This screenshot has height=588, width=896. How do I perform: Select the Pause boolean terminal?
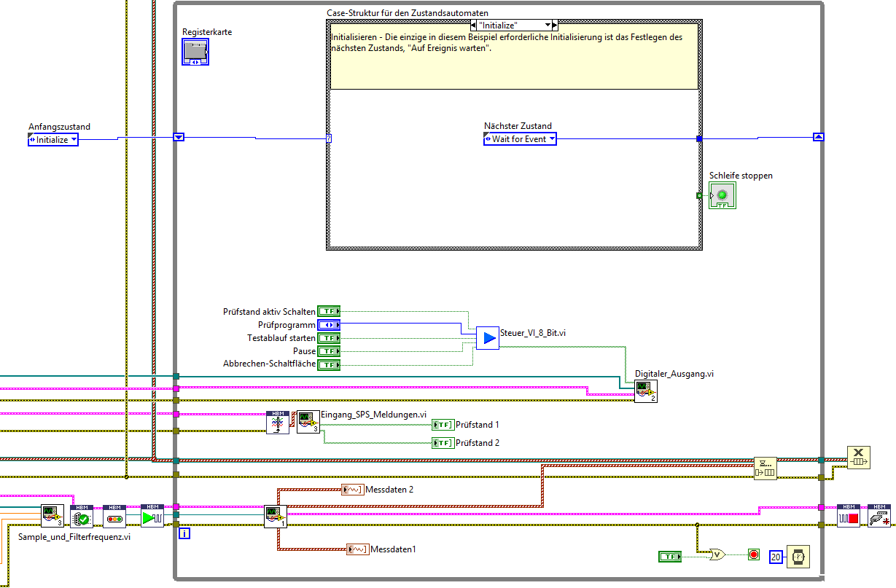tap(329, 351)
